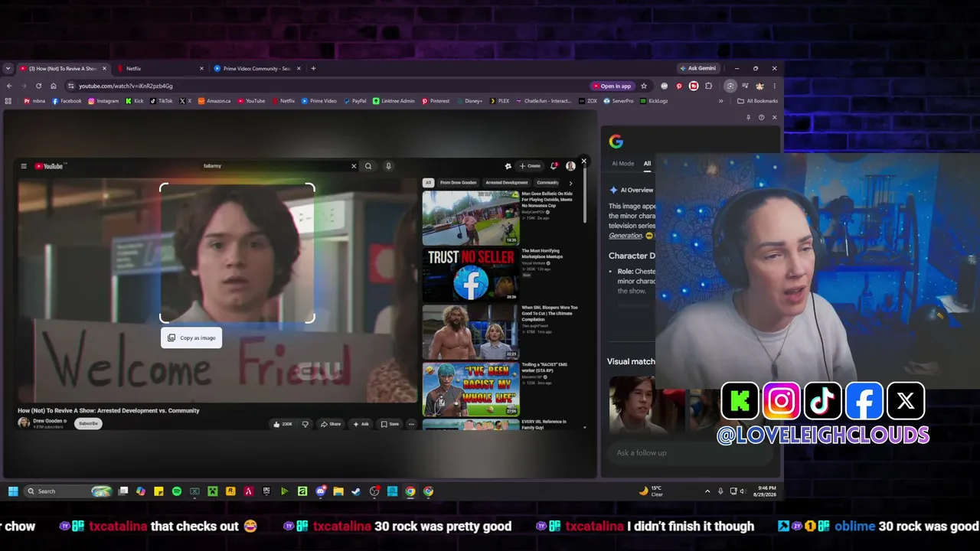Switch to the Prime Video Community tab
Image resolution: width=980 pixels, height=551 pixels.
pos(256,68)
